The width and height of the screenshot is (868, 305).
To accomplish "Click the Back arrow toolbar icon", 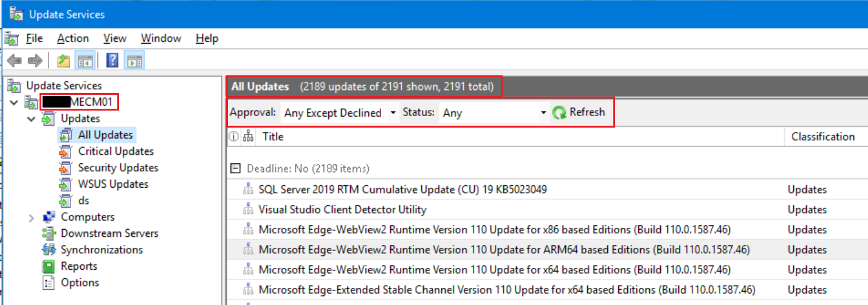I will tap(15, 61).
